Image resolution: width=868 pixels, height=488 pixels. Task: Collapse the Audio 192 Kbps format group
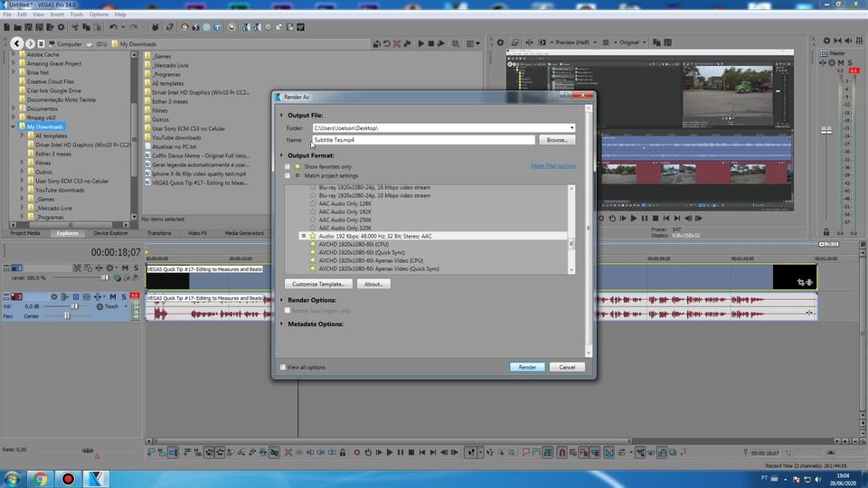pyautogui.click(x=304, y=236)
